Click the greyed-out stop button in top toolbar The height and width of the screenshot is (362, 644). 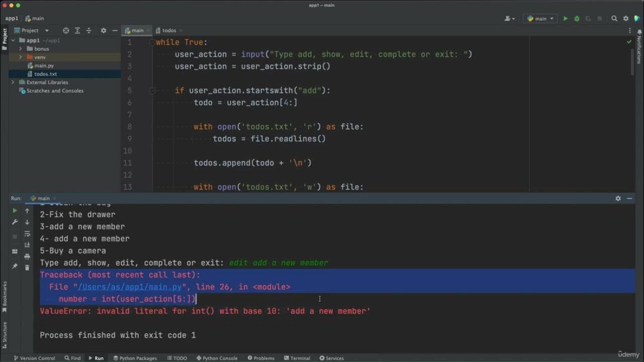pyautogui.click(x=600, y=19)
